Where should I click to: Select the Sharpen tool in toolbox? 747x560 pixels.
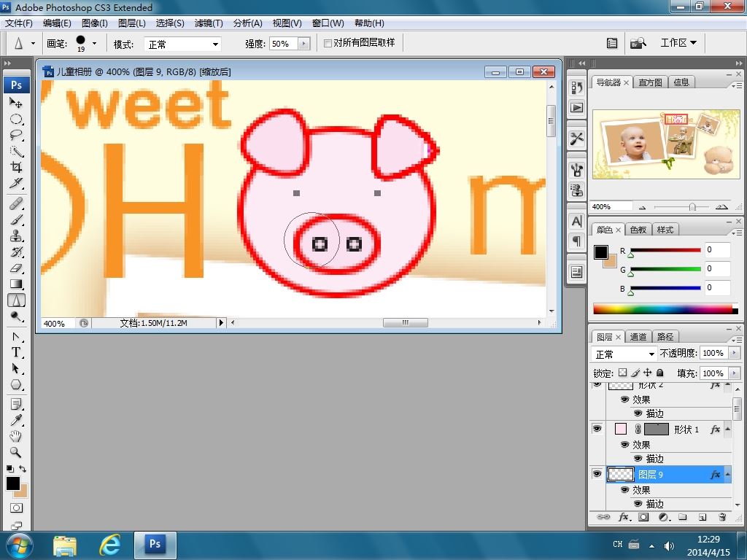coord(16,300)
